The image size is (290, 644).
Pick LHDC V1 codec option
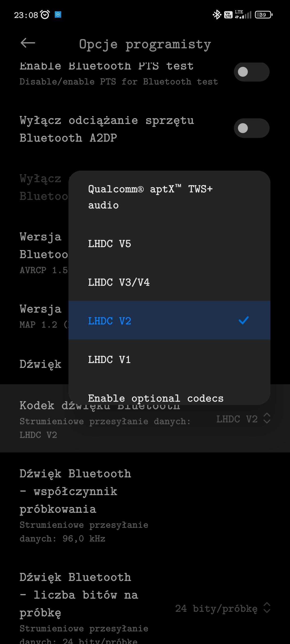tap(109, 360)
